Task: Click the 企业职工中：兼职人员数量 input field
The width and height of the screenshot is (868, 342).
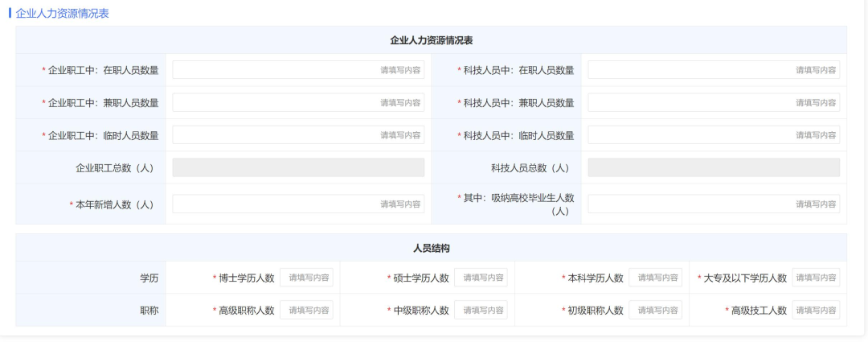Action: click(298, 102)
